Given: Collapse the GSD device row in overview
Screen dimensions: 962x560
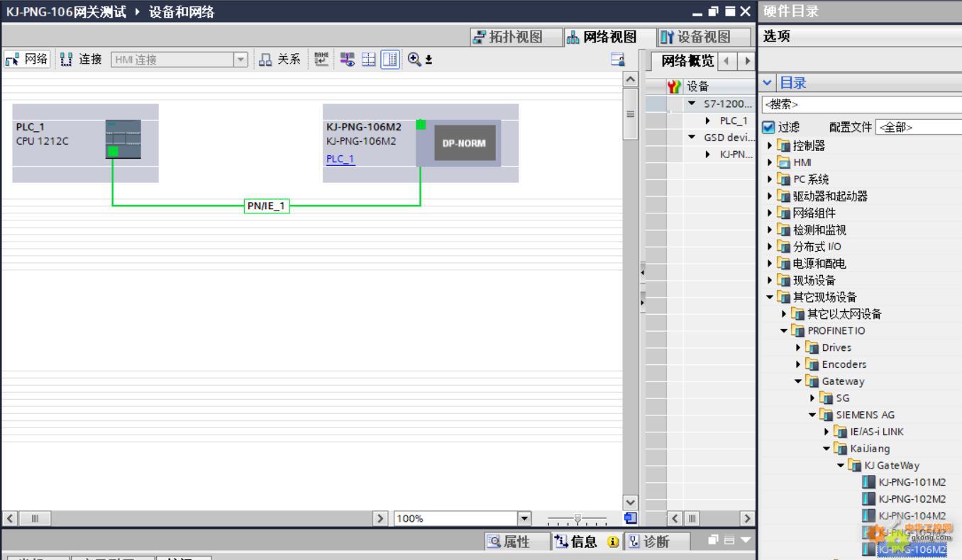Looking at the screenshot, I should (692, 138).
